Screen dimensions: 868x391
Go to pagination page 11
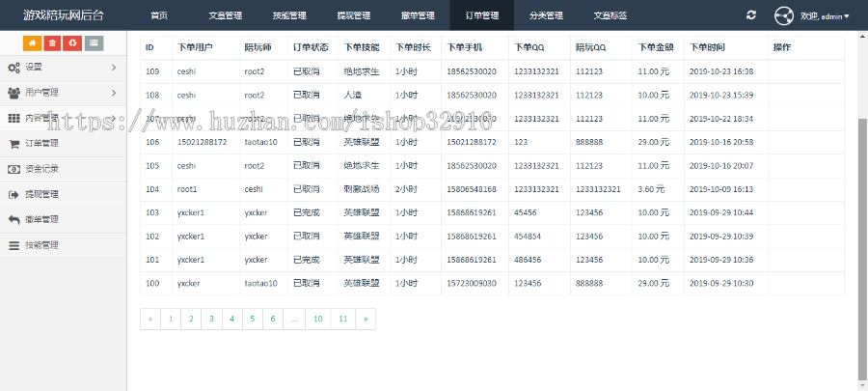(x=343, y=319)
